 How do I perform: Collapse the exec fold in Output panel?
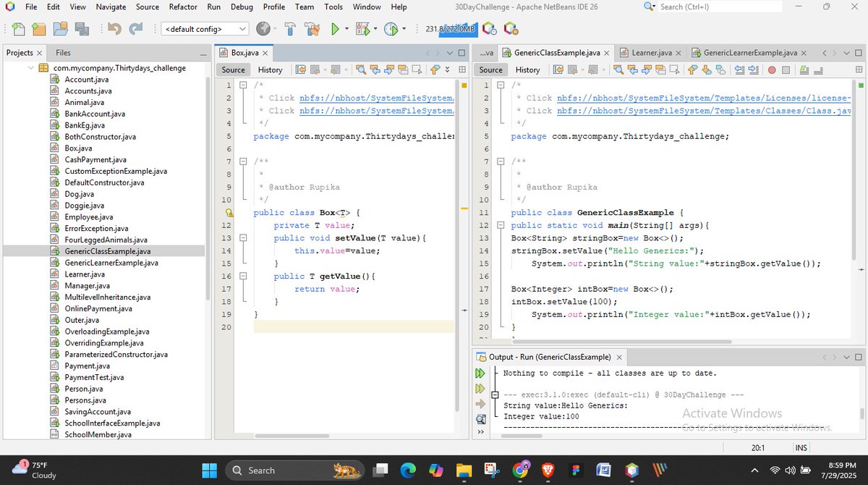click(495, 395)
